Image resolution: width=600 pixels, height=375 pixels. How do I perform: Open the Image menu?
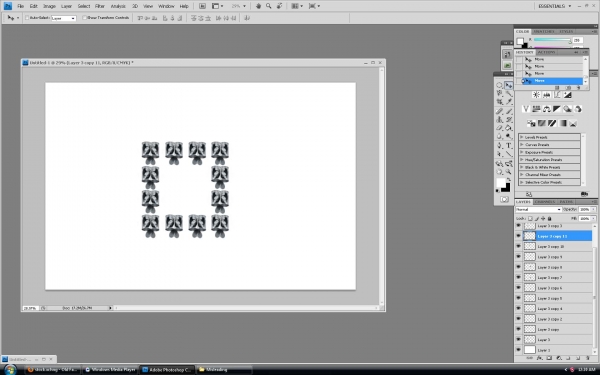(x=49, y=6)
